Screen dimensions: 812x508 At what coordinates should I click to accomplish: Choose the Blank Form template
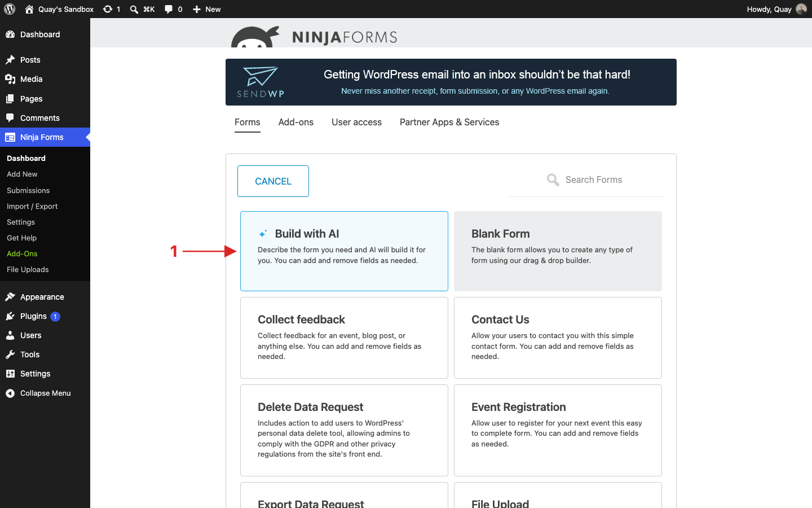[558, 251]
